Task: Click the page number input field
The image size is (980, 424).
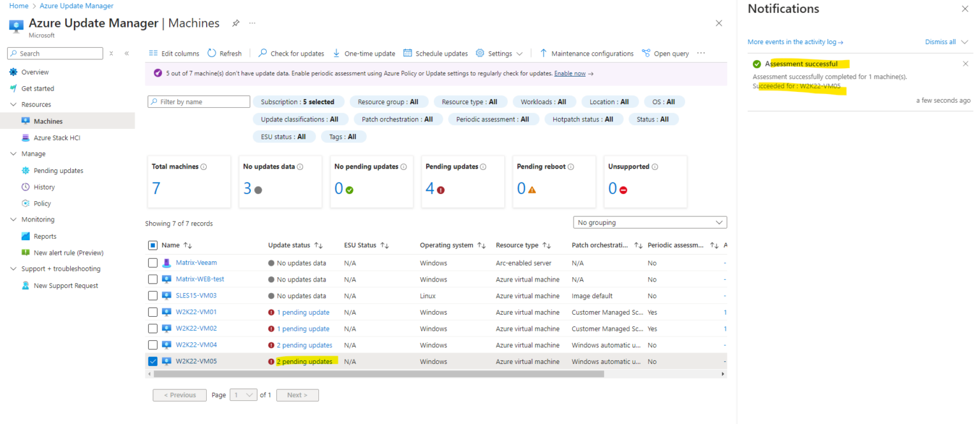Action: (x=243, y=395)
